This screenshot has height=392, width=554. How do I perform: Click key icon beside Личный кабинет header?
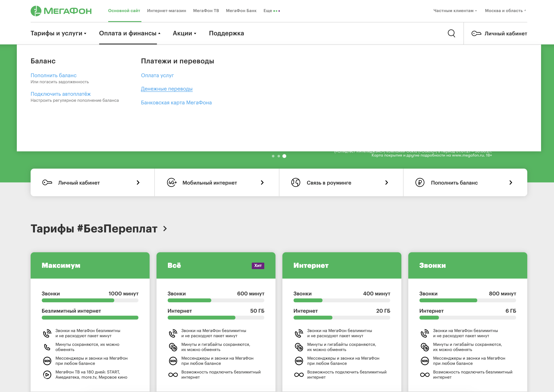476,34
